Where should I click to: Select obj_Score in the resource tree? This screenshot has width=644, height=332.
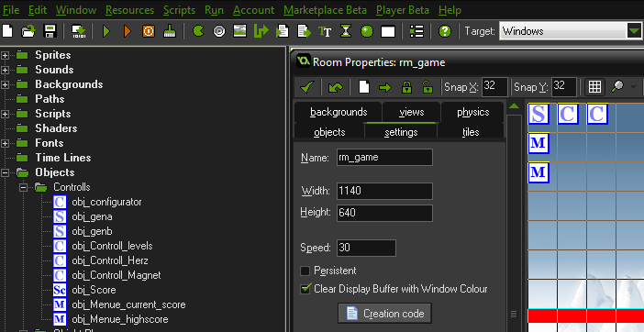click(x=94, y=290)
